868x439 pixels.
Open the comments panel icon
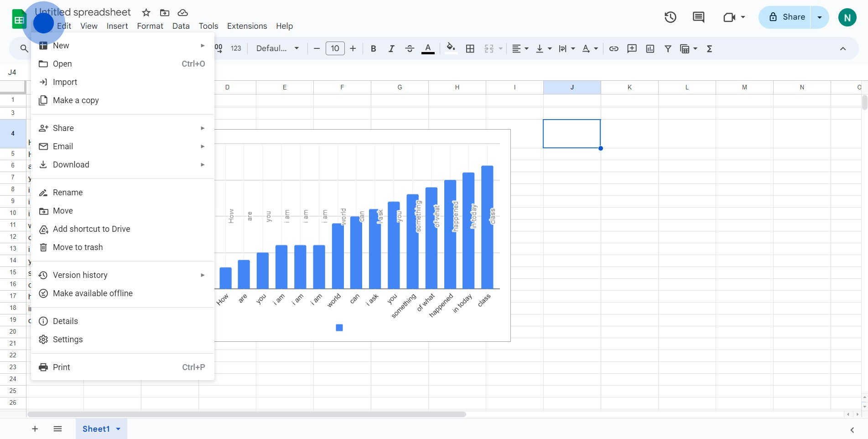pyautogui.click(x=698, y=17)
